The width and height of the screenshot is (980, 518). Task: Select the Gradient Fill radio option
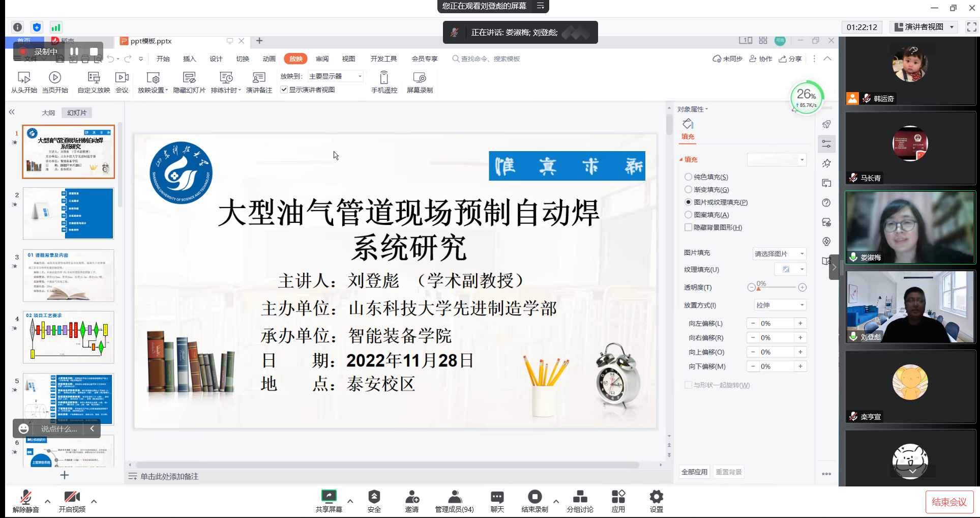tap(688, 190)
